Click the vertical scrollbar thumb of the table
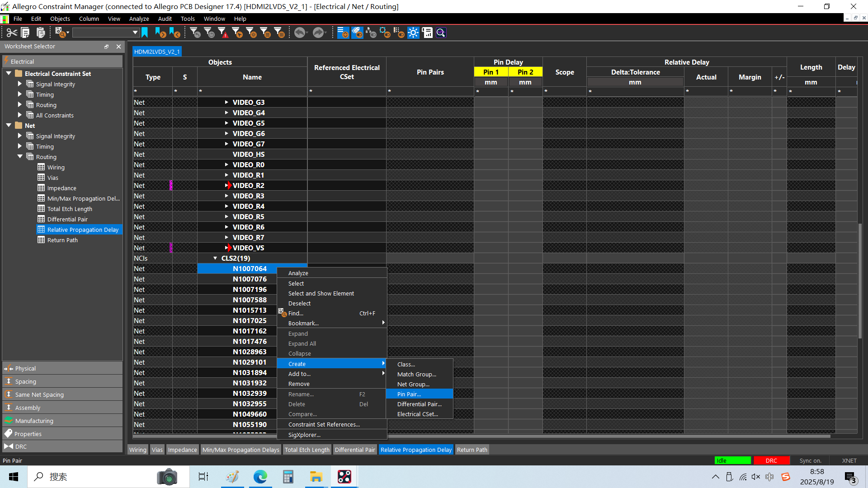The width and height of the screenshot is (868, 488). pos(860,280)
